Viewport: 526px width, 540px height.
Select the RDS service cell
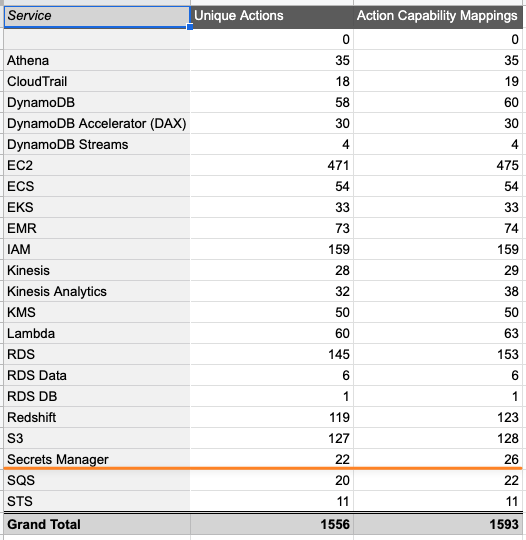97,354
